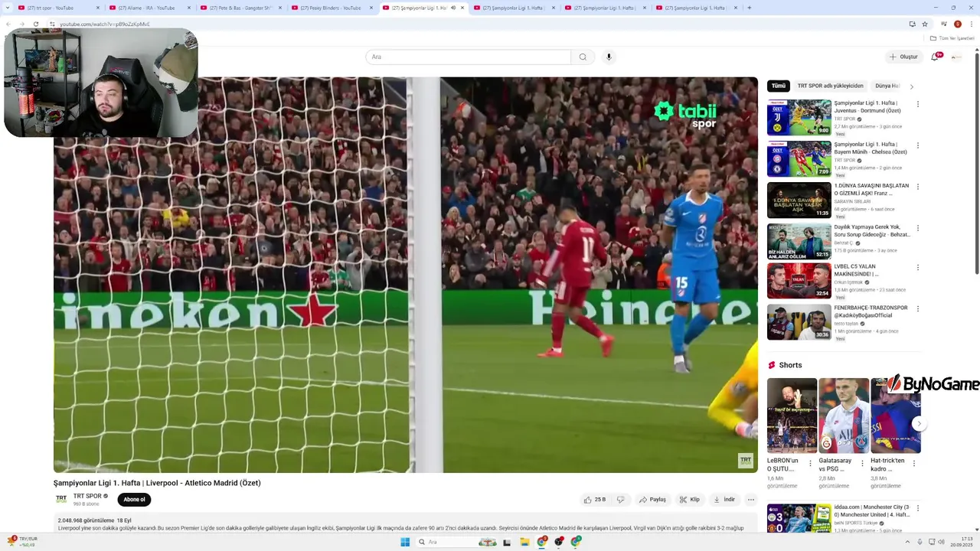Select the Tümü filter chip
This screenshot has height=551, width=980.
point(779,86)
